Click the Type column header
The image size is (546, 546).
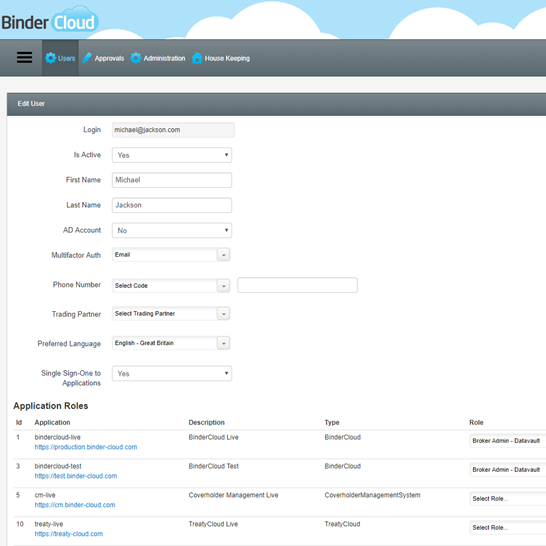pos(332,422)
